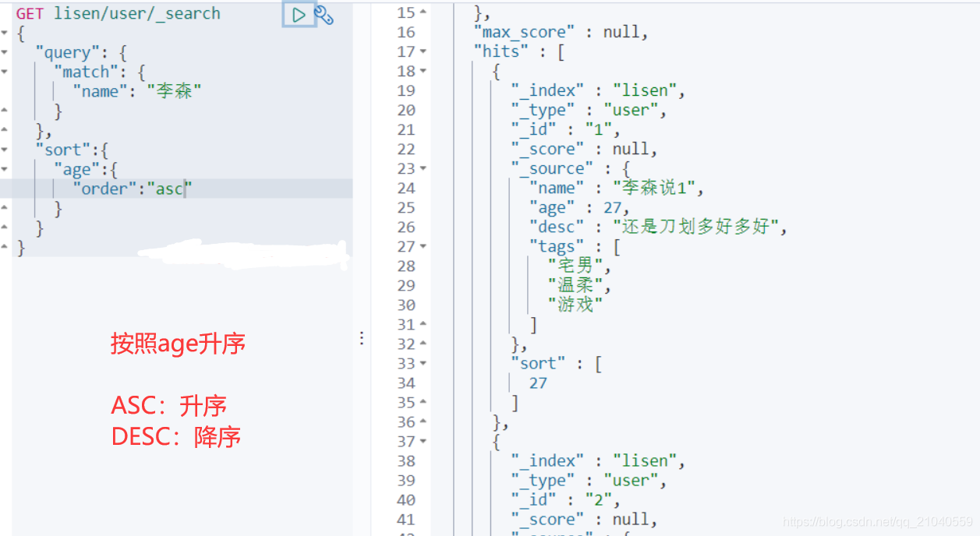Screen dimensions: 980x536
Task: Click the fold-end arrow at line 35
Action: click(x=423, y=402)
